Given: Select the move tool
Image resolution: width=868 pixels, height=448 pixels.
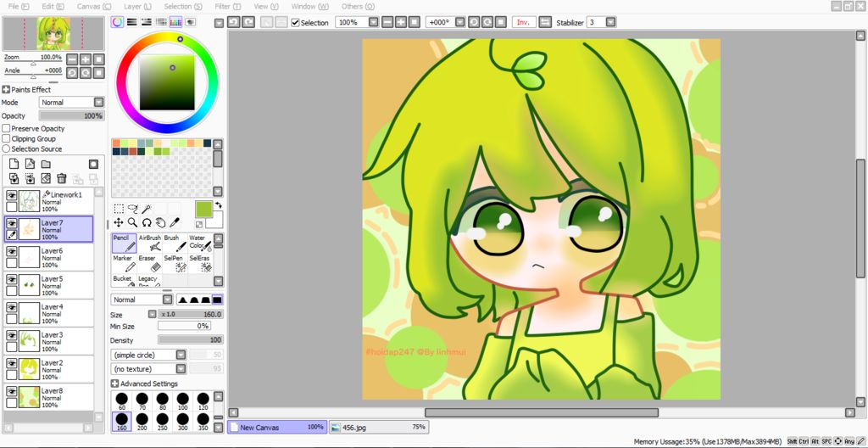Looking at the screenshot, I should pos(119,222).
